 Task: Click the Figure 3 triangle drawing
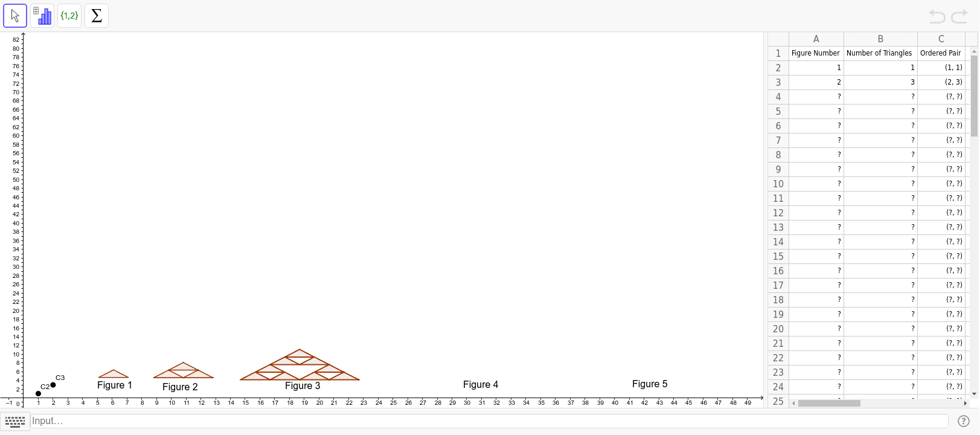(299, 365)
